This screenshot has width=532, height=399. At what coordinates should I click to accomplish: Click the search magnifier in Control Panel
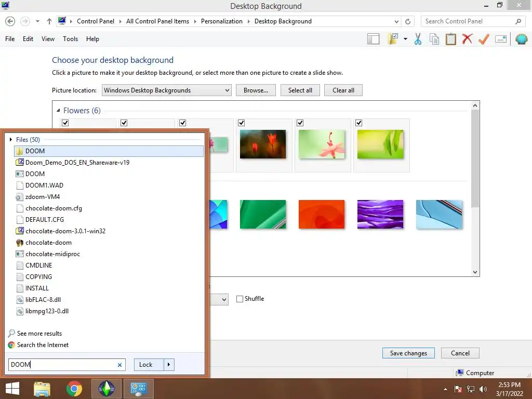[x=518, y=21]
